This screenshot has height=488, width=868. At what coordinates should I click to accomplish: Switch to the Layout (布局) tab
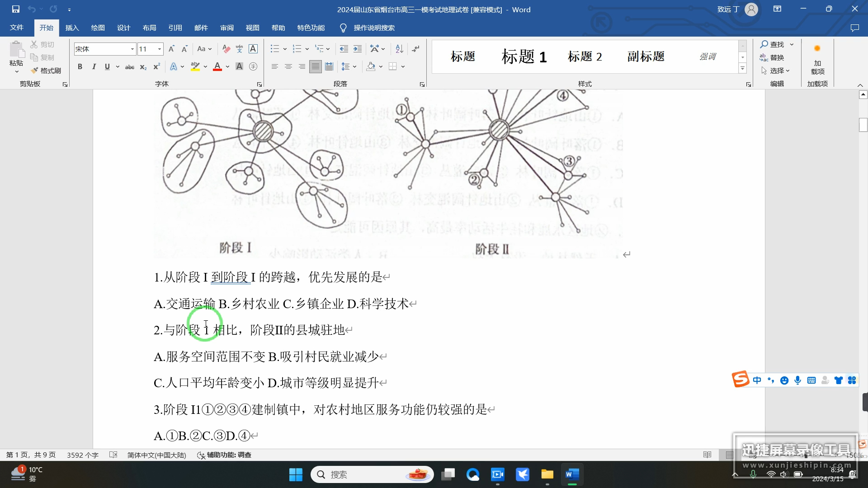point(149,28)
